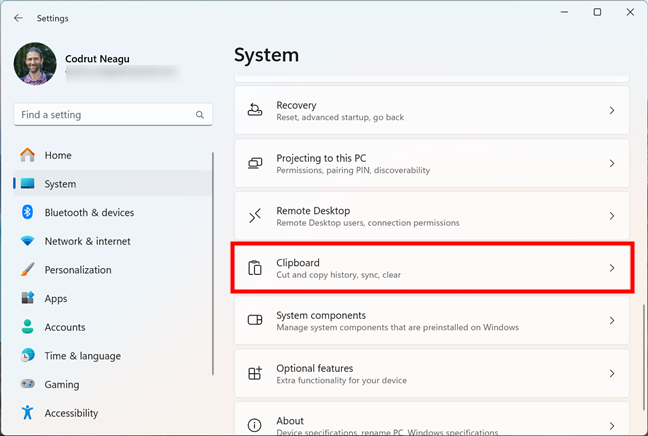This screenshot has height=436, width=648.
Task: Click the Home house icon in sidebar
Action: click(28, 155)
